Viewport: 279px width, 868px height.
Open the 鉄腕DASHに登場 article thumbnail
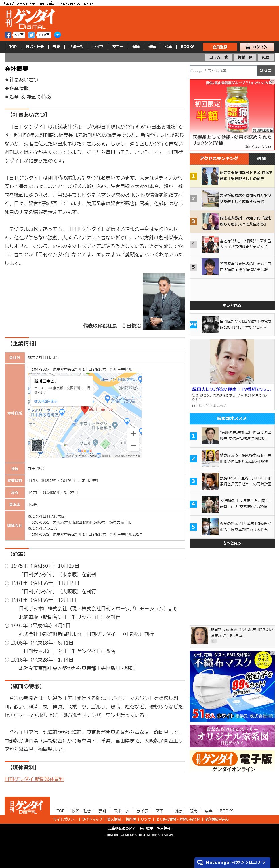tap(210, 481)
